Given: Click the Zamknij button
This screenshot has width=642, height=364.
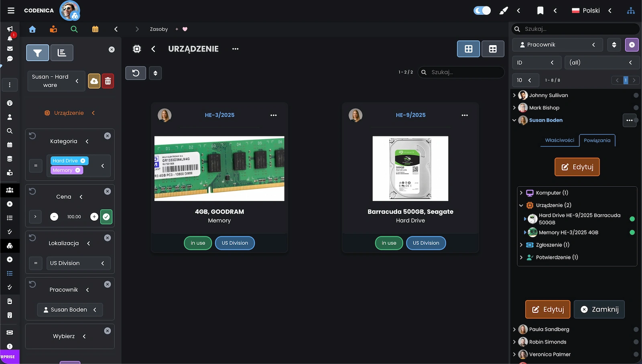Looking at the screenshot, I should pyautogui.click(x=599, y=309).
